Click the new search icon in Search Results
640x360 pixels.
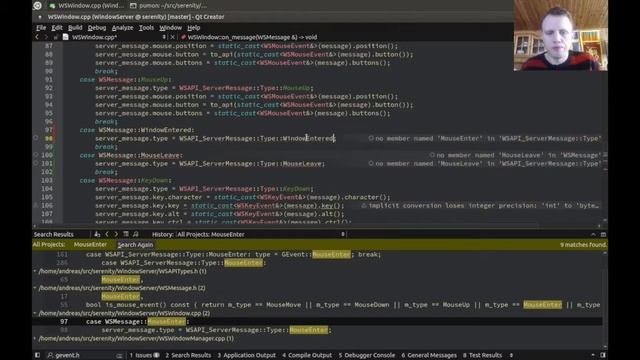(97, 234)
